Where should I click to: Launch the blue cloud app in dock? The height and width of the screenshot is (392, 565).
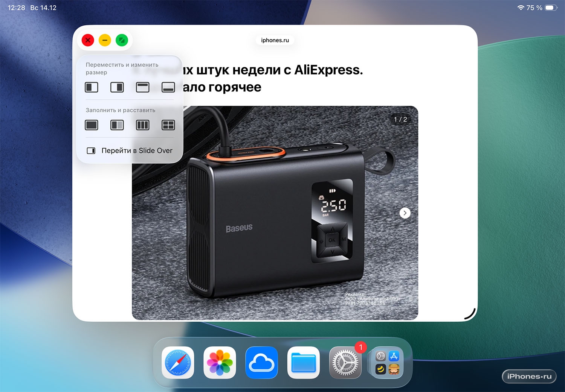coord(262,363)
